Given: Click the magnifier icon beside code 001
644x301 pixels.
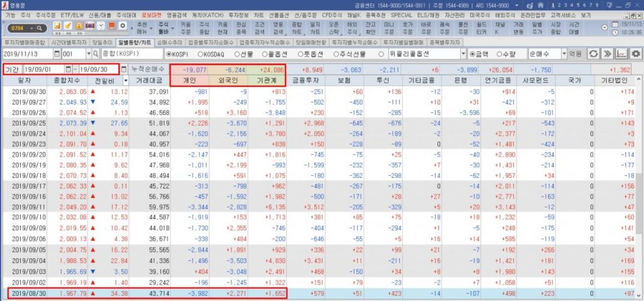Looking at the screenshot, I should point(95,55).
